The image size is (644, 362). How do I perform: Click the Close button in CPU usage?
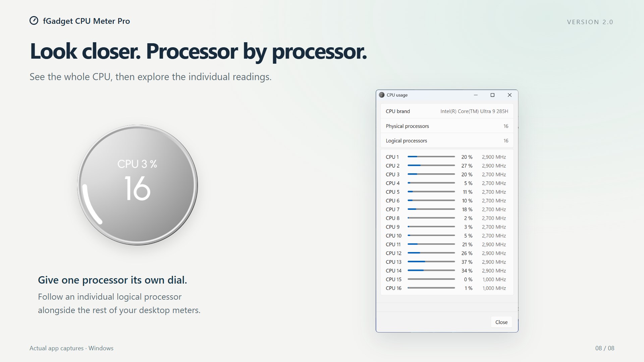coord(501,322)
